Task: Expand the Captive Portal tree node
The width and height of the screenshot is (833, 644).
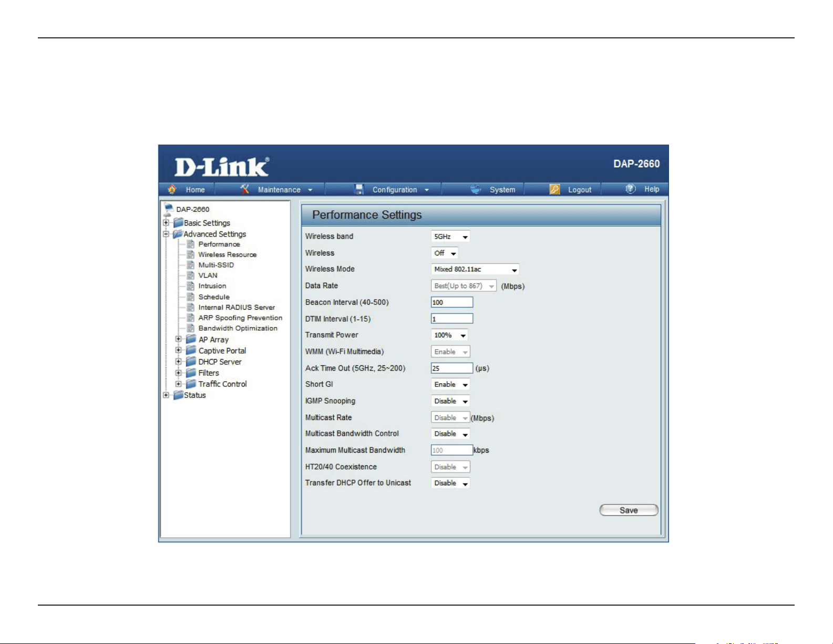Action: click(x=179, y=350)
